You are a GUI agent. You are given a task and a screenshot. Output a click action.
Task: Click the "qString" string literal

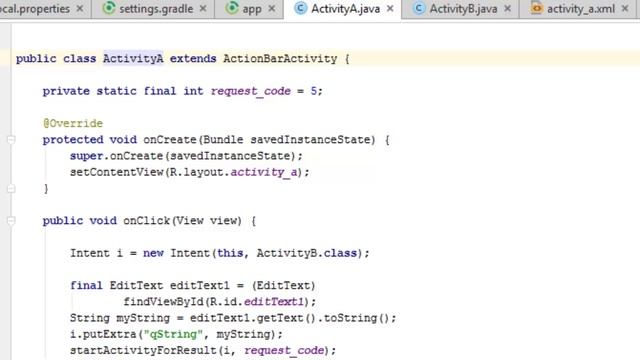(x=173, y=334)
